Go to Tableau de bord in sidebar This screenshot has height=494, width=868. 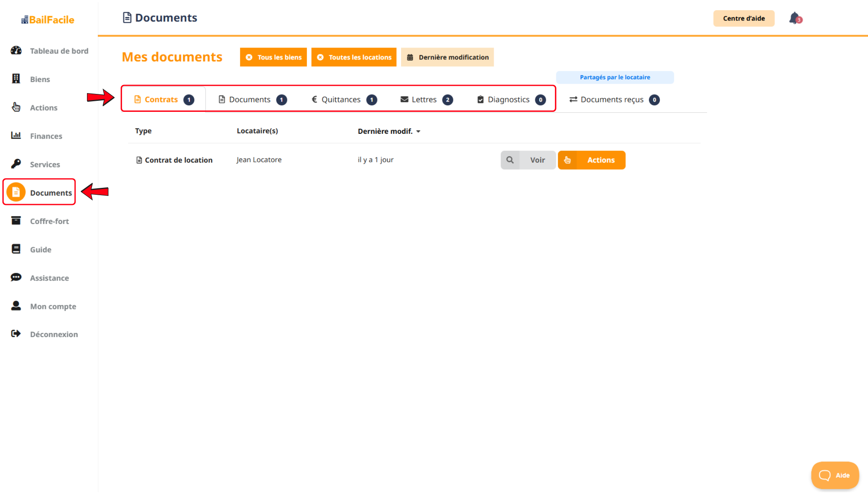(x=59, y=51)
